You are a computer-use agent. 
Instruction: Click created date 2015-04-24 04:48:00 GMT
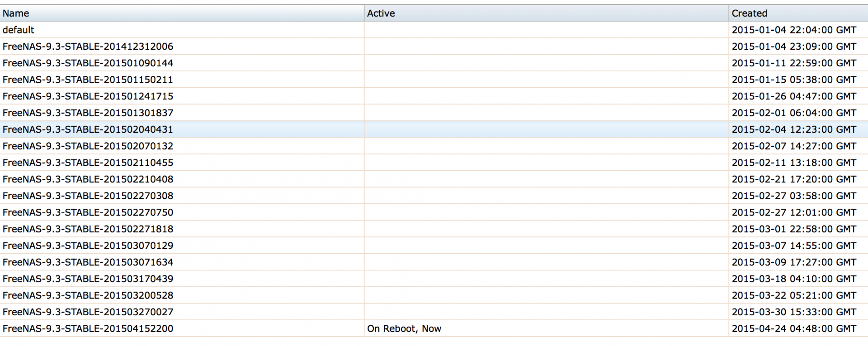click(794, 328)
